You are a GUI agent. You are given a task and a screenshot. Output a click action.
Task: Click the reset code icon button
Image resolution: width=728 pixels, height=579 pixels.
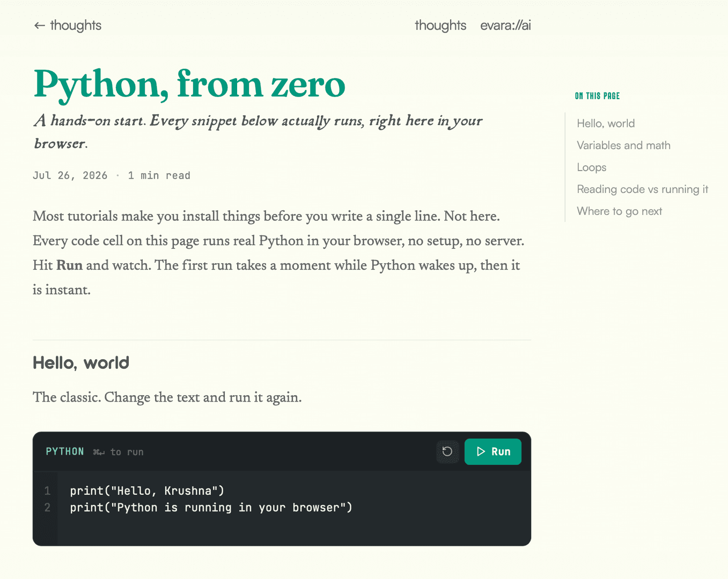click(x=447, y=451)
